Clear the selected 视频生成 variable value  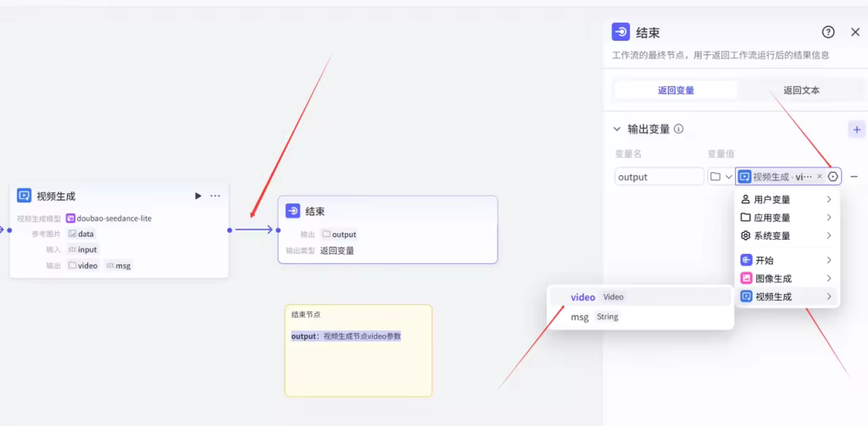[819, 176]
